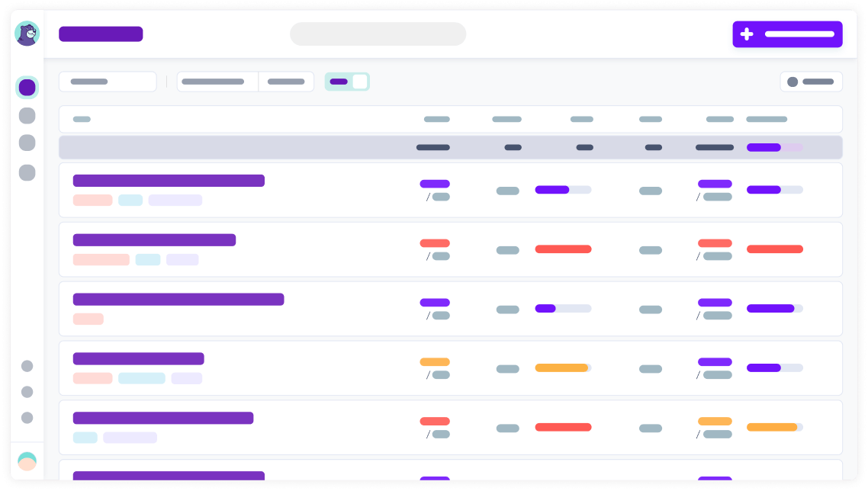Click the purple progress bar in the highlighted summary row
Viewport: 868px width, 491px height.
pyautogui.click(x=774, y=147)
